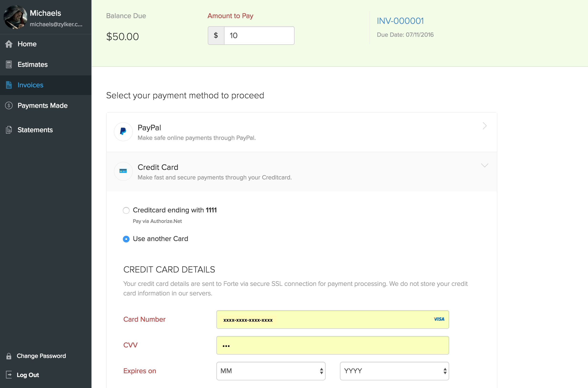This screenshot has height=388, width=588.
Task: Focus the Amount to Pay field
Action: click(259, 36)
